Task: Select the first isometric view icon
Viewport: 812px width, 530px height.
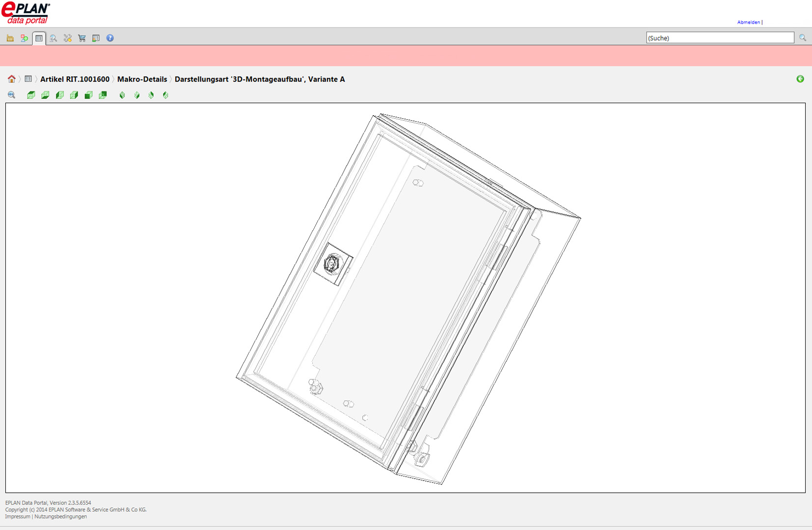Action: (122, 95)
